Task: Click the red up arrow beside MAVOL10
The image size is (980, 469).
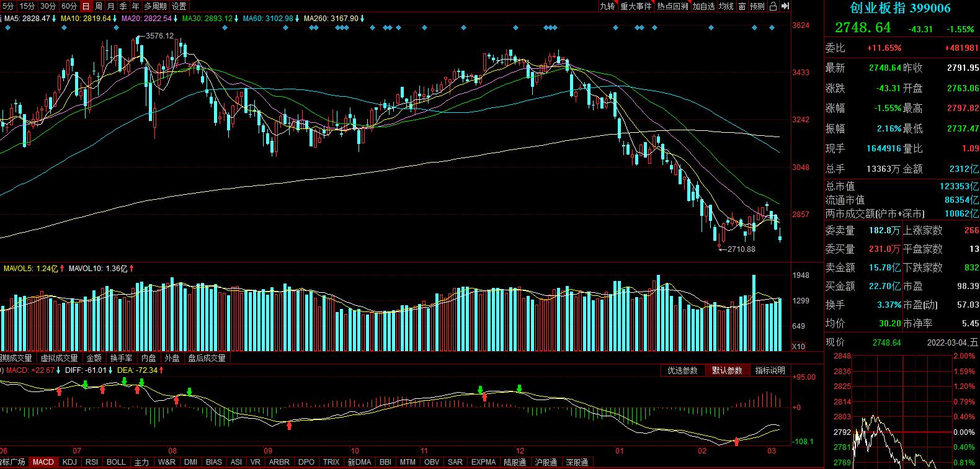Action: (x=131, y=269)
